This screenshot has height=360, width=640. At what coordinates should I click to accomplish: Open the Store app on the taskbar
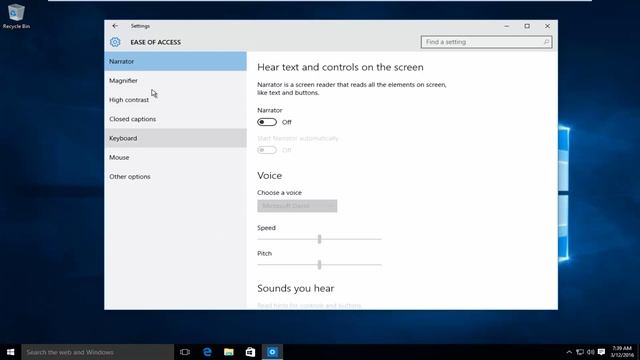tap(250, 352)
